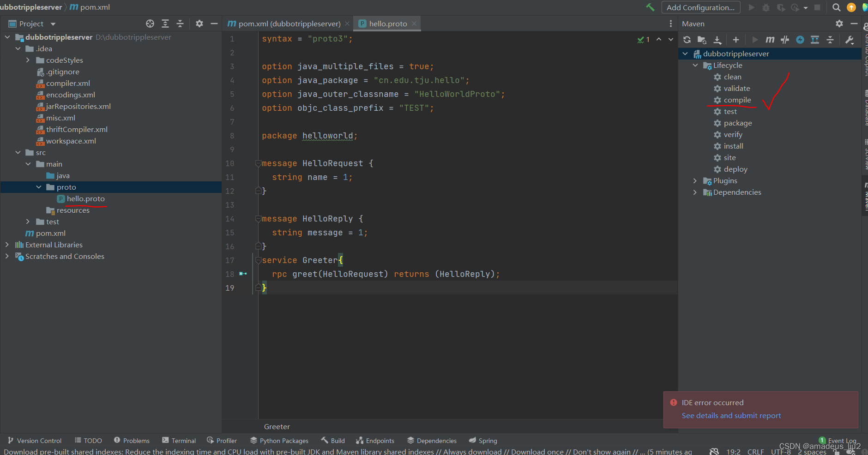Open the Spring tool window
The height and width of the screenshot is (455, 868).
(483, 441)
